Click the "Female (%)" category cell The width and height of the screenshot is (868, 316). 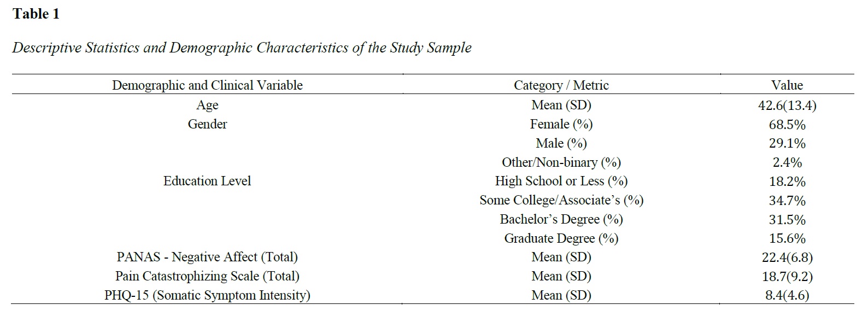coord(561,124)
